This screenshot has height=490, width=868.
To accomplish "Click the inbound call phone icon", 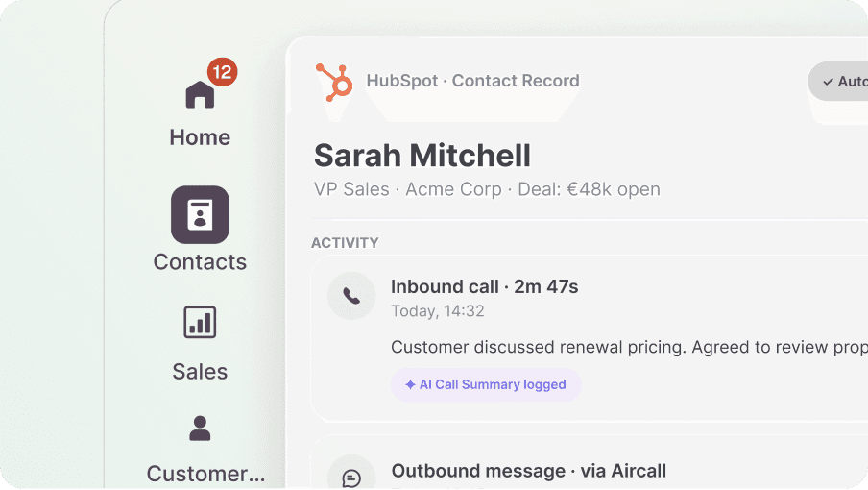I will point(351,296).
